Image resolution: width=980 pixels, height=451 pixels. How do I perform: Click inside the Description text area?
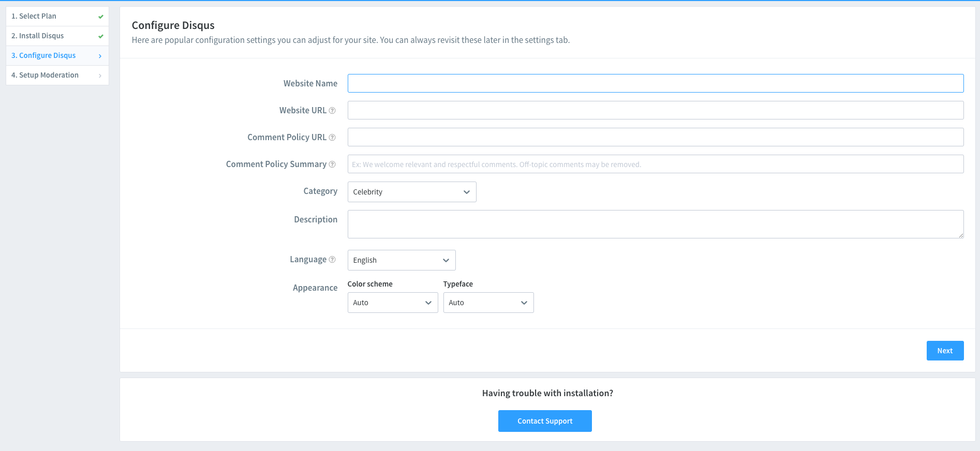point(656,224)
